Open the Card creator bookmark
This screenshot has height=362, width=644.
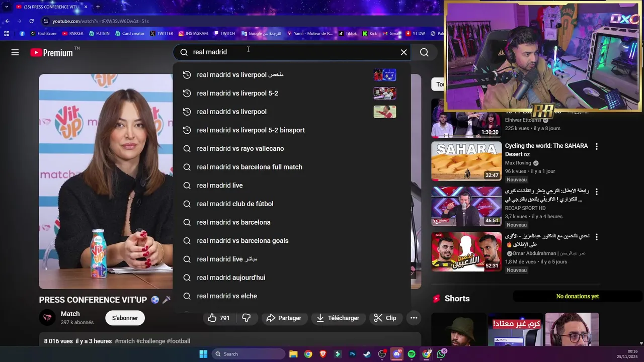(x=130, y=34)
